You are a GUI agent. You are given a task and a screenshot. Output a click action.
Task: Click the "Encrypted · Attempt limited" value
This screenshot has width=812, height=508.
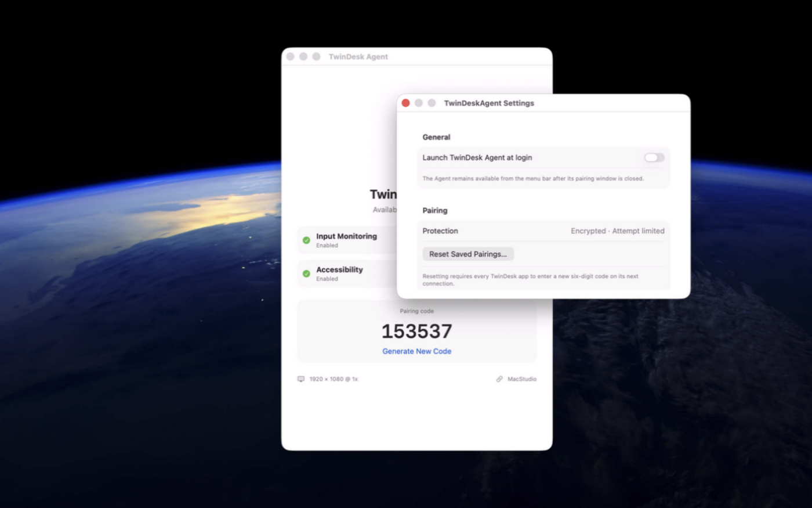pos(618,230)
